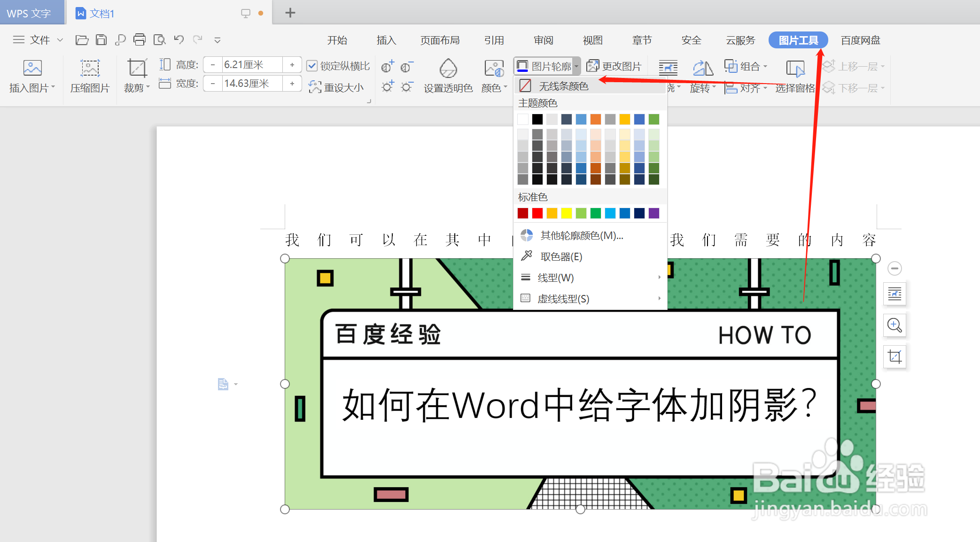Decrease picture brightness icon

pyautogui.click(x=407, y=87)
